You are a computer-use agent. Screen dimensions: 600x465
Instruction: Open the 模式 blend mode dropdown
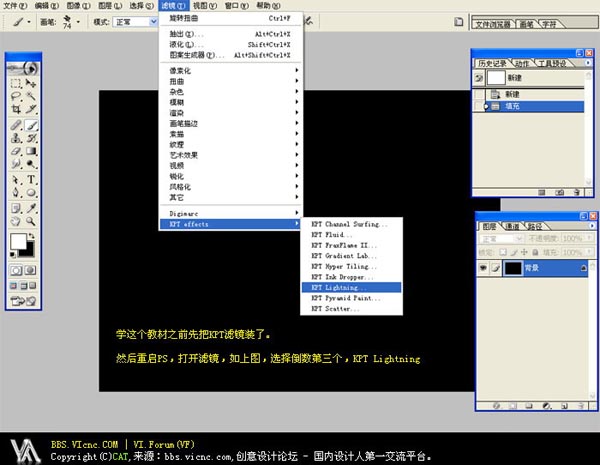[153, 22]
